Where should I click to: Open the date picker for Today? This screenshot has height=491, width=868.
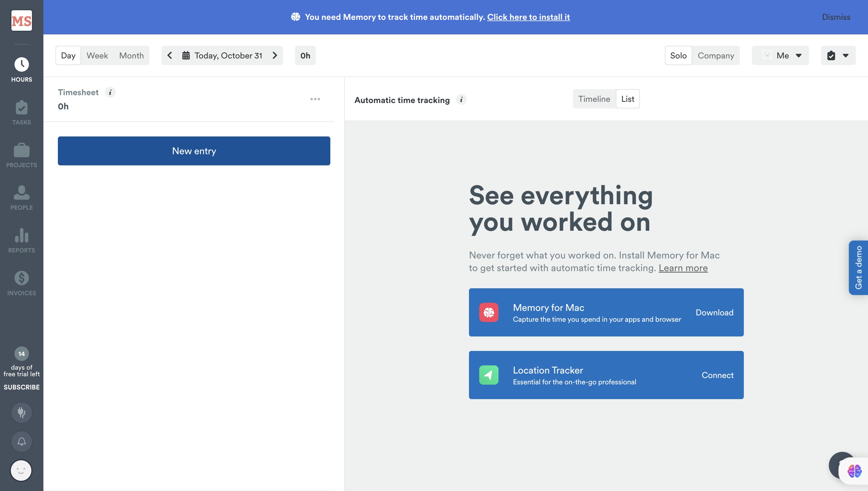(x=222, y=56)
